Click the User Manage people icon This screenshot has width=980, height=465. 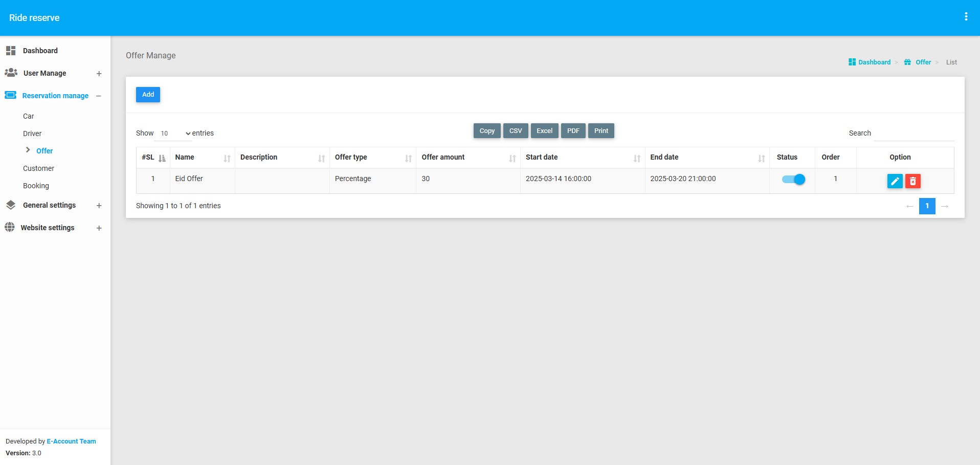point(11,73)
